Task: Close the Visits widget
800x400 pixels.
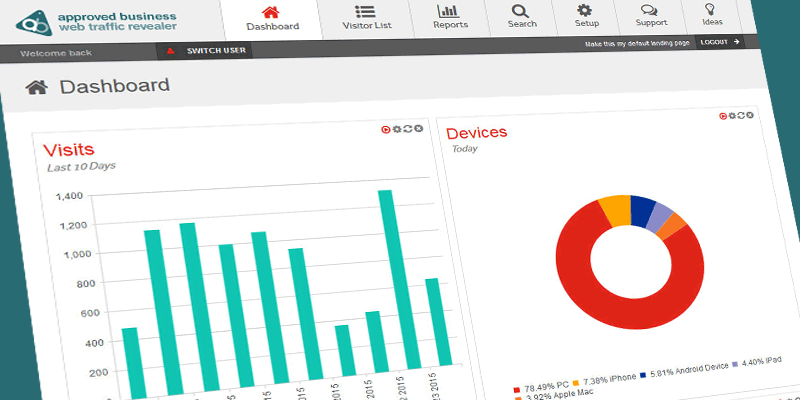Action: click(x=418, y=128)
